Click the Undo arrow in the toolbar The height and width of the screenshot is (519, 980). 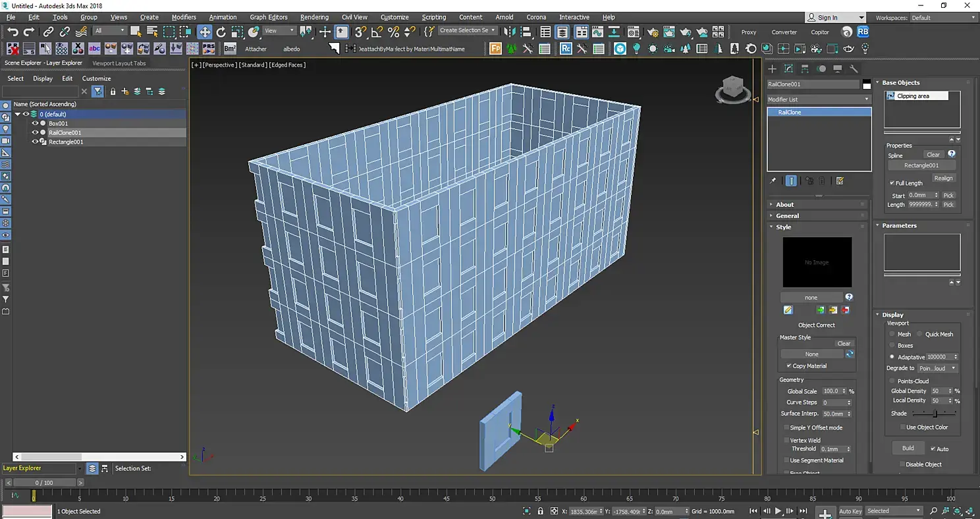(x=13, y=32)
